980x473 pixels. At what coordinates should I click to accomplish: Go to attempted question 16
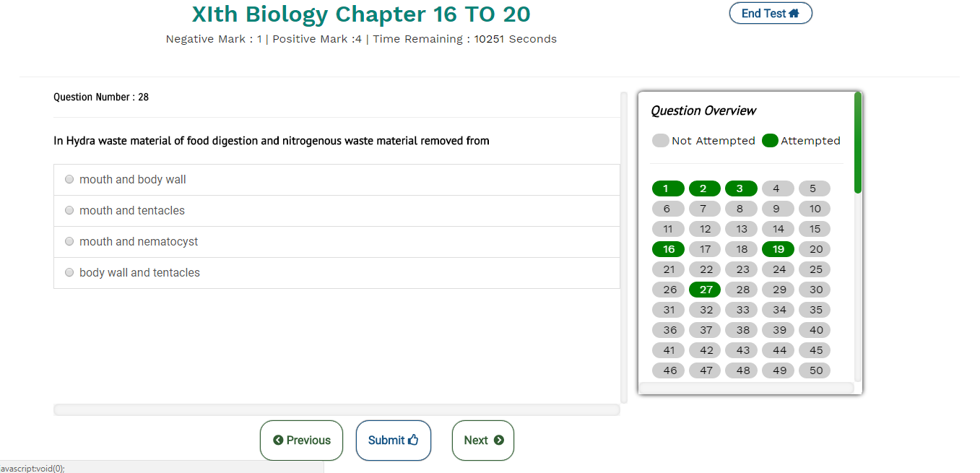click(x=668, y=249)
